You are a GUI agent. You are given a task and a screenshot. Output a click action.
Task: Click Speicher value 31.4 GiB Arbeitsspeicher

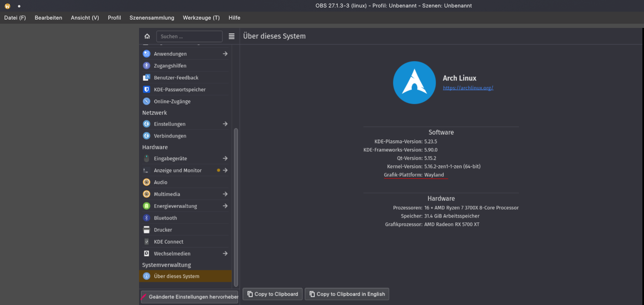[452, 216]
